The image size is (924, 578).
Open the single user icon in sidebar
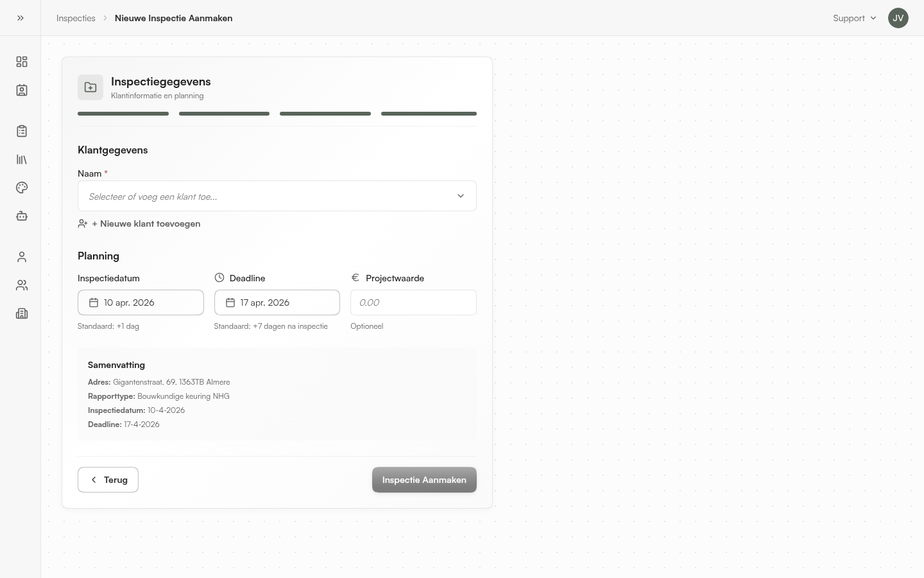tap(22, 257)
